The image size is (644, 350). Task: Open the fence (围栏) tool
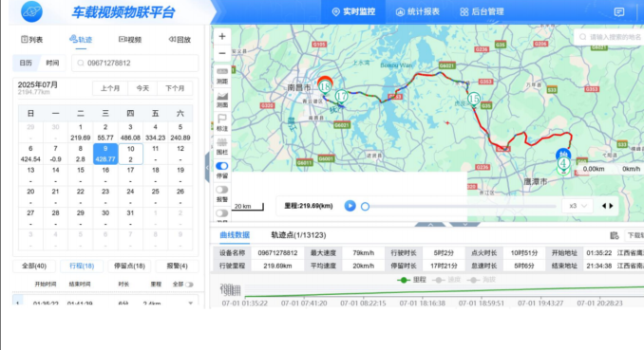point(221,146)
